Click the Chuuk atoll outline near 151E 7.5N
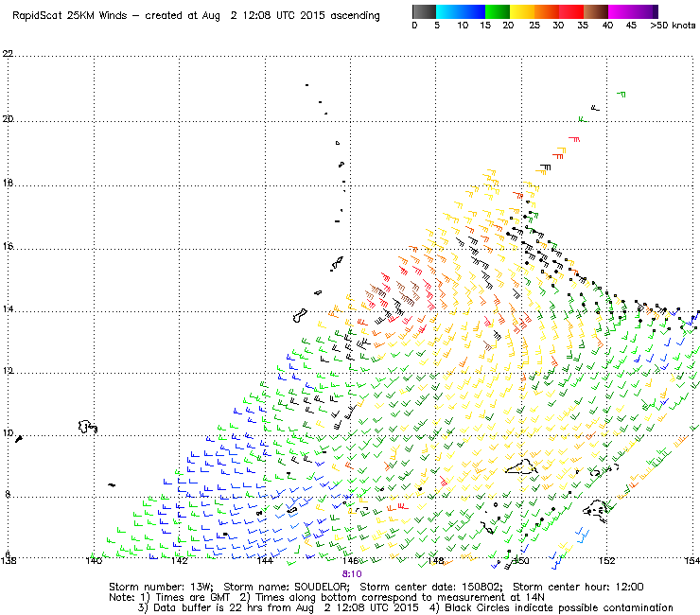700x615 pixels. click(x=596, y=510)
